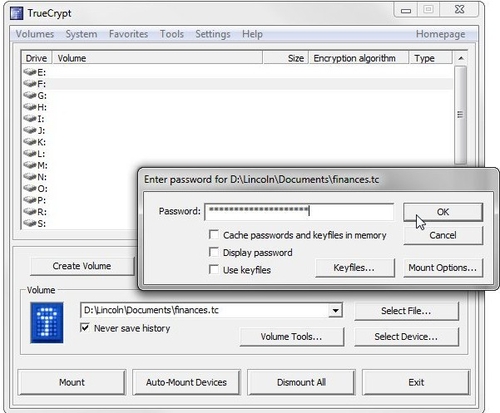Tick the Display password checkbox

[x=214, y=252]
